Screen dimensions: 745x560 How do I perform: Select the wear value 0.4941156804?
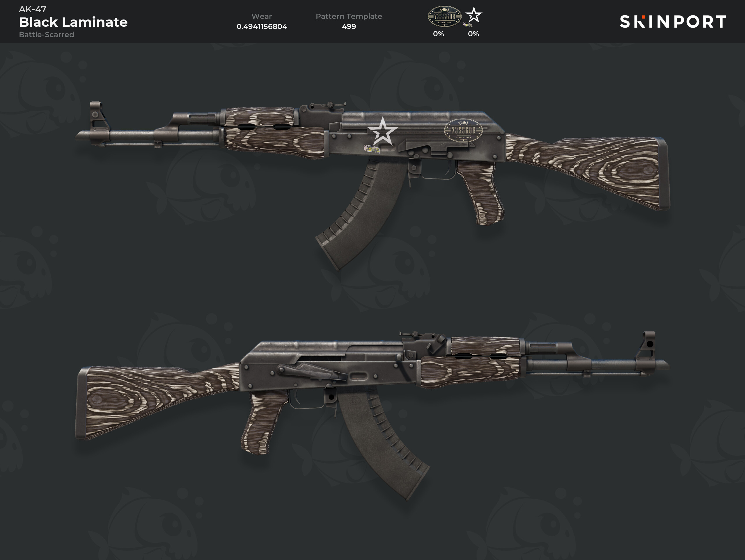(262, 26)
